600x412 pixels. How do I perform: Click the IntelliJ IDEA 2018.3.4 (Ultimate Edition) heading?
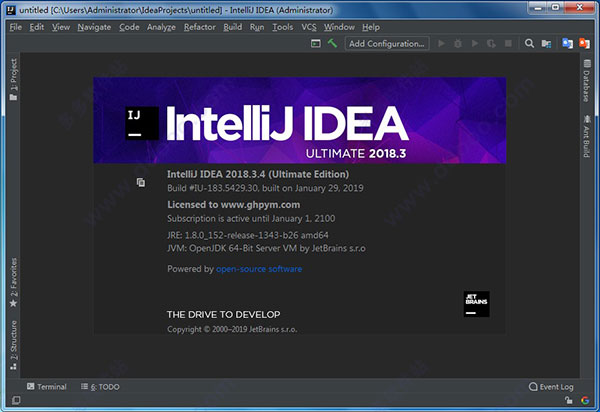[x=258, y=174]
